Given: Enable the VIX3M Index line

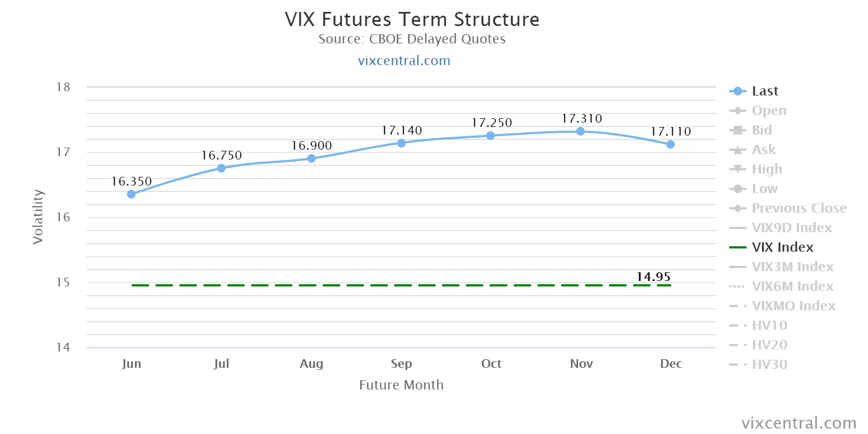Looking at the screenshot, I should (792, 267).
